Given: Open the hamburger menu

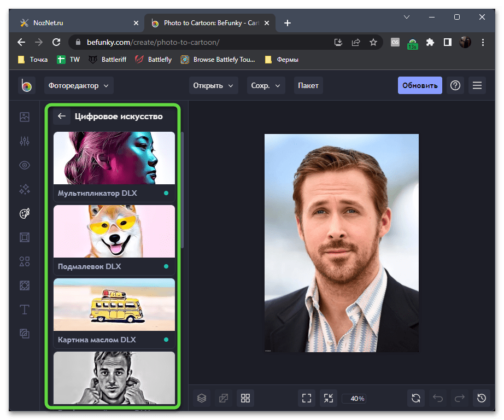Looking at the screenshot, I should click(477, 85).
